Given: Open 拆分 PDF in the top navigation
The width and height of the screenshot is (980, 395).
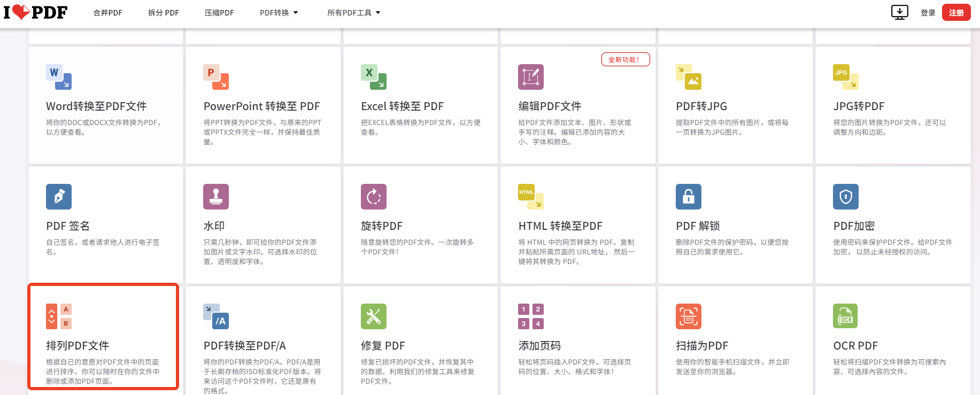Looking at the screenshot, I should pyautogui.click(x=164, y=13).
